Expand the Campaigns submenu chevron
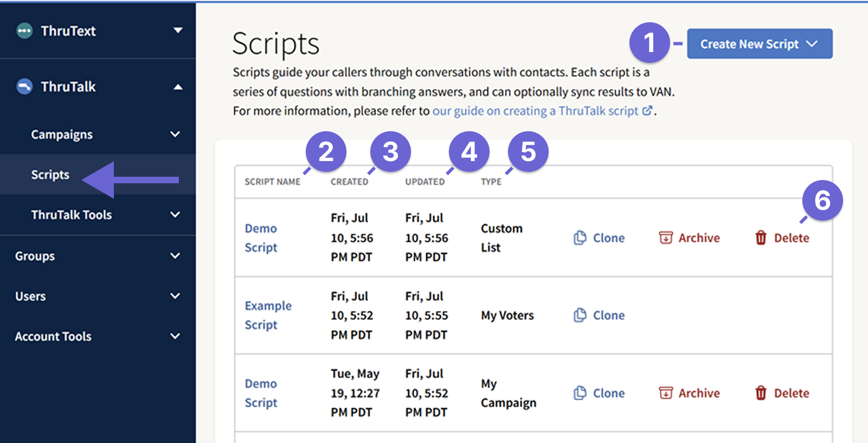The height and width of the screenshot is (443, 868). click(175, 134)
